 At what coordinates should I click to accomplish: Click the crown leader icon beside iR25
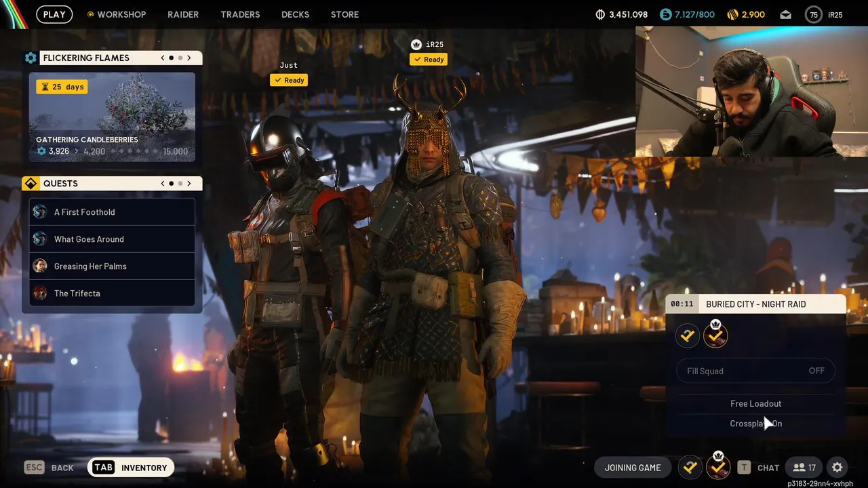tap(416, 45)
